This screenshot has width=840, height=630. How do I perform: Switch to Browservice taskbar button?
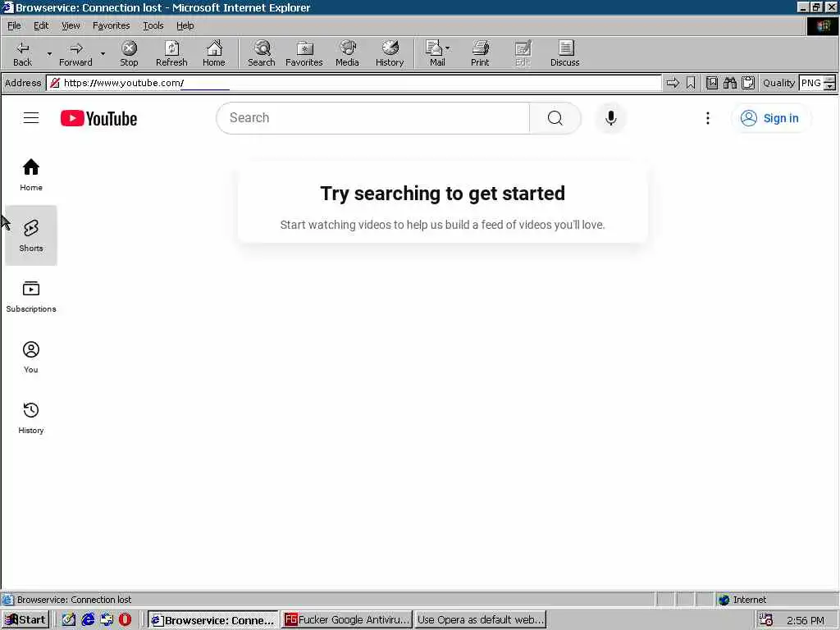[213, 620]
